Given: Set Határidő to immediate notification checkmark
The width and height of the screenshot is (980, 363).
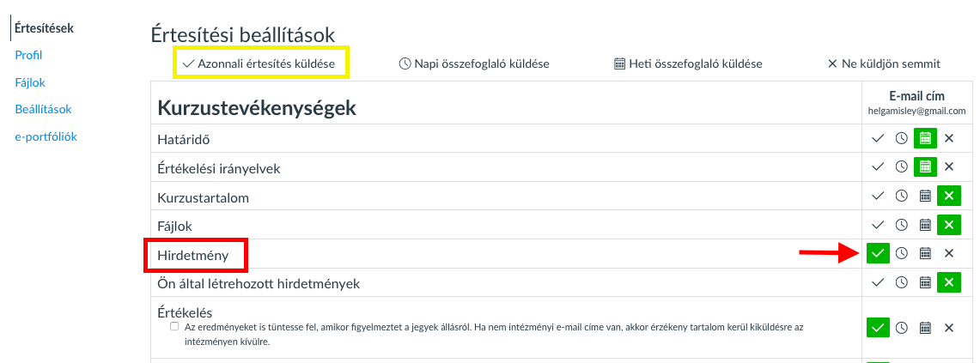Looking at the screenshot, I should click(878, 138).
